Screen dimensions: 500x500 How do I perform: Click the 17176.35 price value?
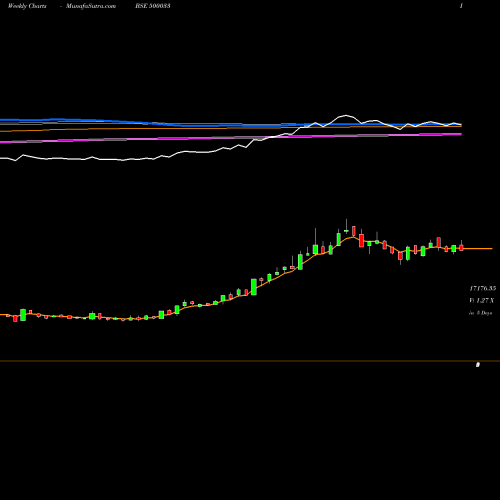[x=483, y=288]
